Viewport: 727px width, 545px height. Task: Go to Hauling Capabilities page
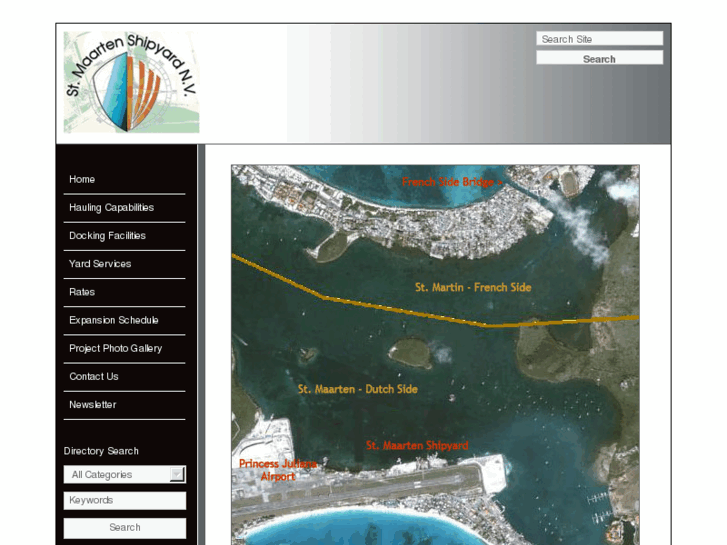(x=111, y=208)
